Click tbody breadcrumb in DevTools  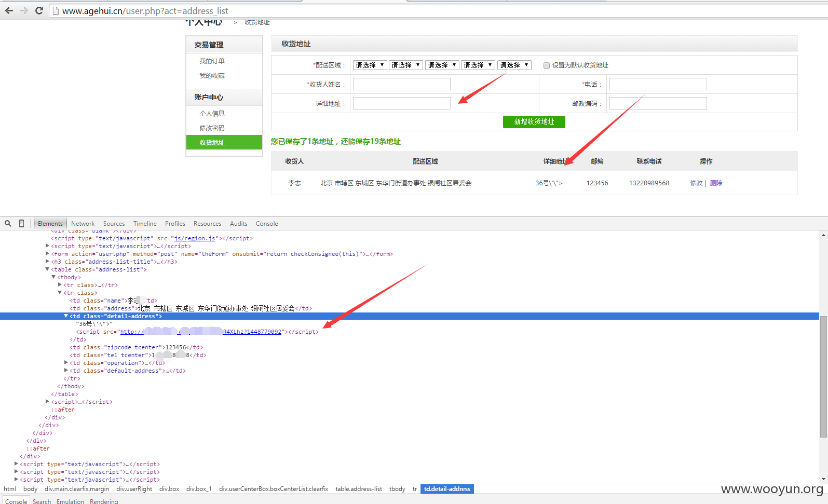(397, 489)
